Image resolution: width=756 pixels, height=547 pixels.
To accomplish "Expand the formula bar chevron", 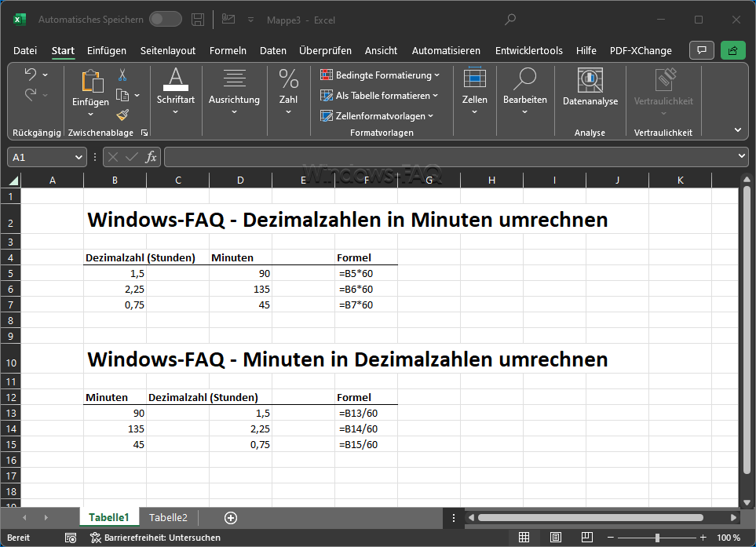I will tap(742, 156).
